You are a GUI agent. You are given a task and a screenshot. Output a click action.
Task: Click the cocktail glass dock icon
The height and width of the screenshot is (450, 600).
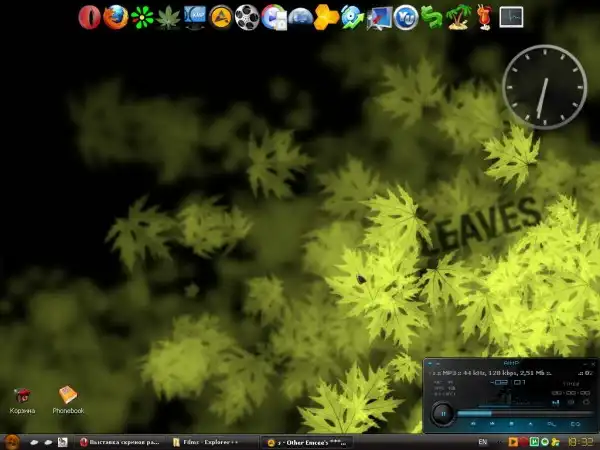[x=484, y=17]
